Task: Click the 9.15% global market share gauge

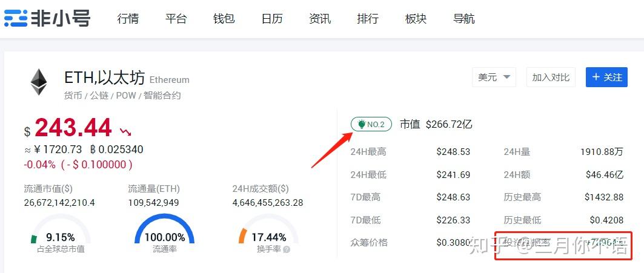Action: coord(60,230)
